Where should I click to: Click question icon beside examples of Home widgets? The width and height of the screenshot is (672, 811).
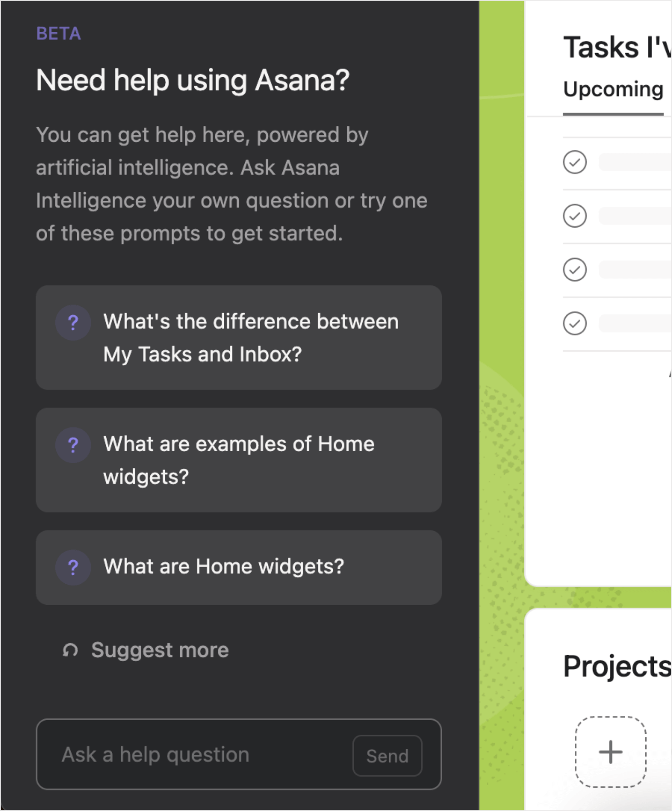point(73,445)
